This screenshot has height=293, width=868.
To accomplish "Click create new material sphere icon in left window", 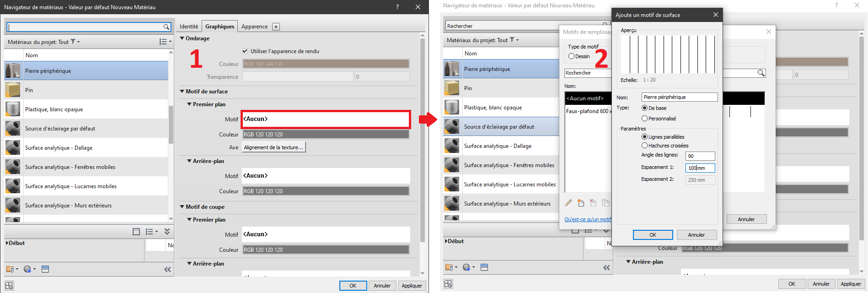I will tap(27, 269).
